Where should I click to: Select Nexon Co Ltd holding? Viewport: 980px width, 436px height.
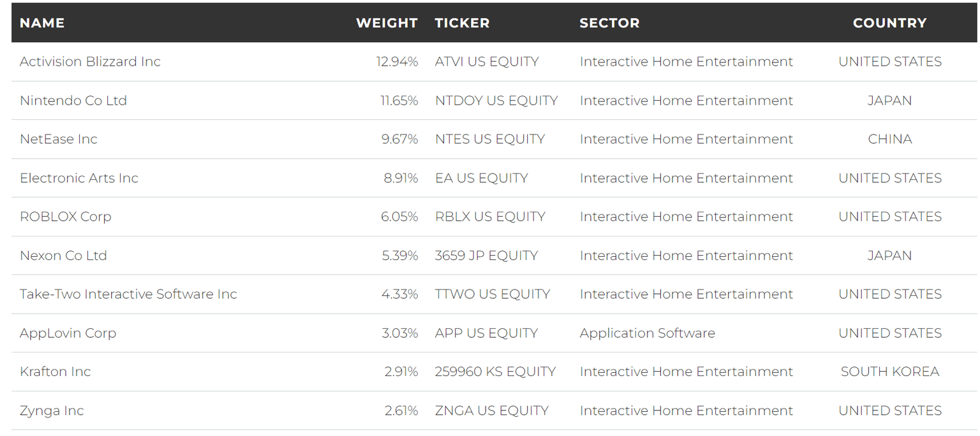[x=63, y=256]
